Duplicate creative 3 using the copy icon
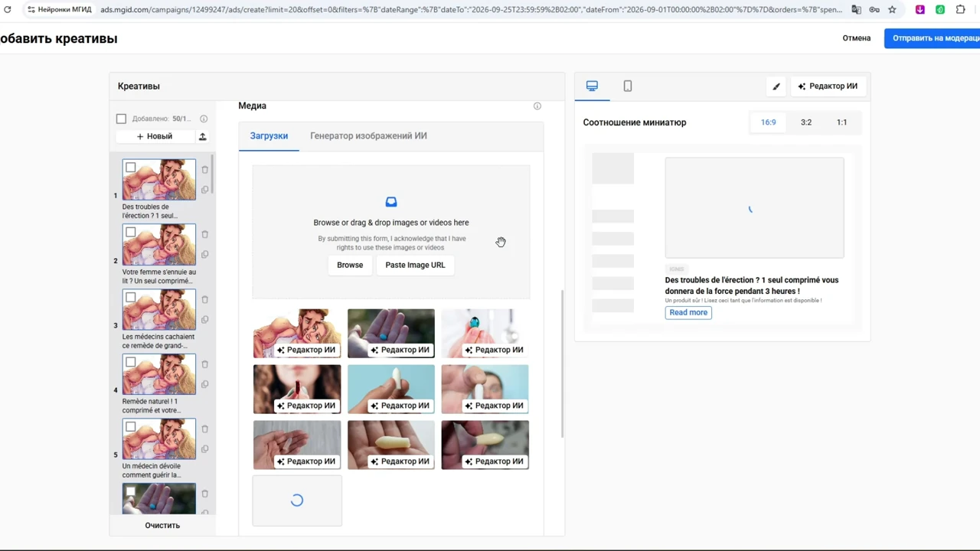This screenshot has width=980, height=551. coord(204,320)
